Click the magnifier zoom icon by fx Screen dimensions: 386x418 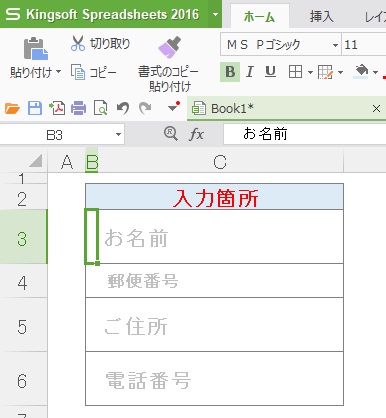[x=171, y=134]
